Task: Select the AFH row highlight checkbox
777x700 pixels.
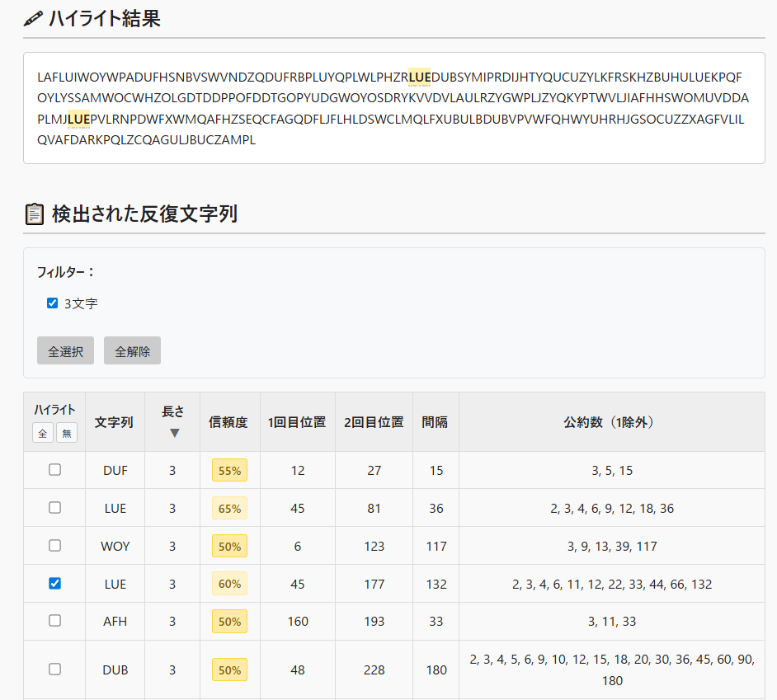Action: pos(54,621)
